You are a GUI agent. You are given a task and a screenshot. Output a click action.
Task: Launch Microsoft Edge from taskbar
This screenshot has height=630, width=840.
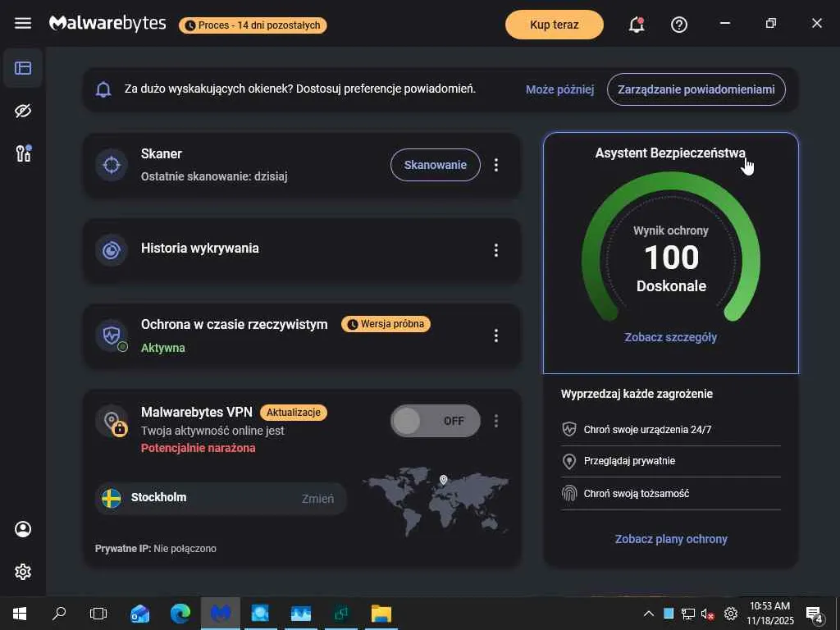click(x=180, y=614)
